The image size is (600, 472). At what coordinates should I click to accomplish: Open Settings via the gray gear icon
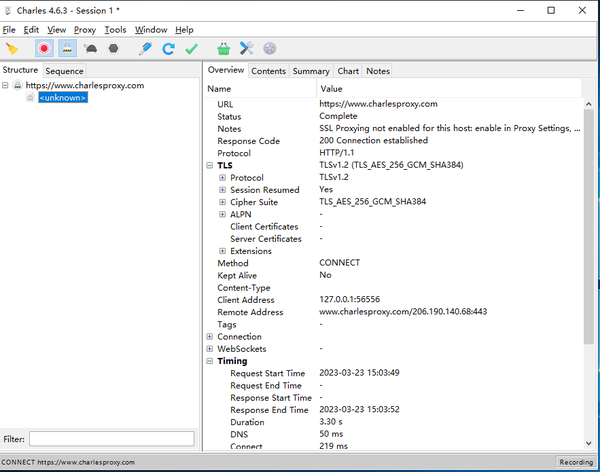tap(270, 48)
